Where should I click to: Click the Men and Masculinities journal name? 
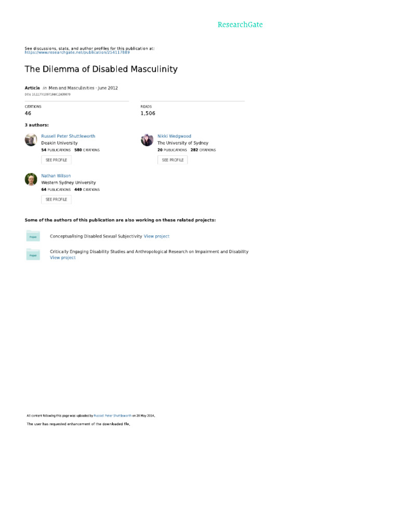click(71, 88)
